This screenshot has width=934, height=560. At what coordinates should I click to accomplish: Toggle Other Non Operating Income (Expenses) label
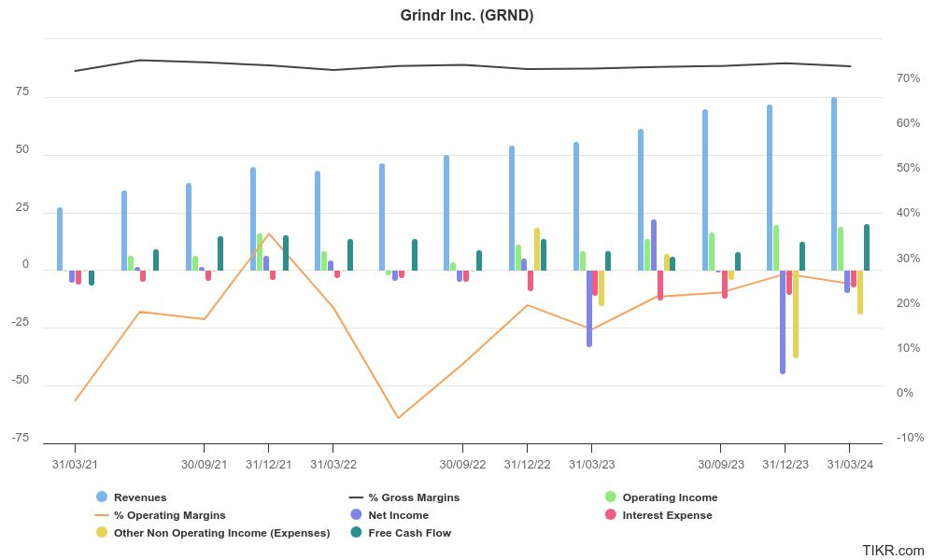click(221, 533)
